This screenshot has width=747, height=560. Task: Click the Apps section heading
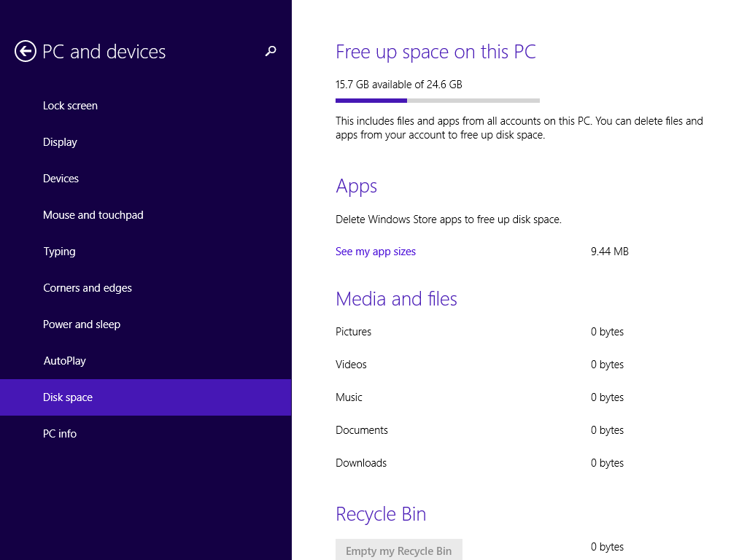coord(356,186)
